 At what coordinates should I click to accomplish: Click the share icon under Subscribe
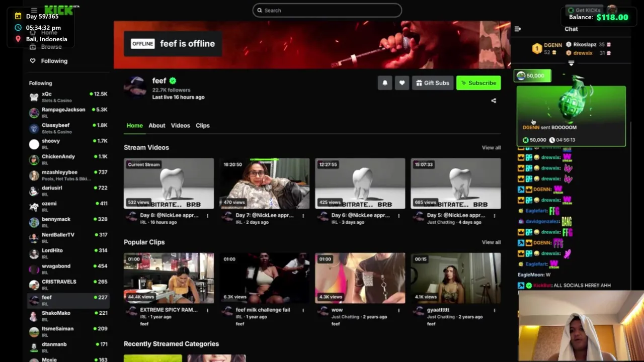click(x=494, y=101)
